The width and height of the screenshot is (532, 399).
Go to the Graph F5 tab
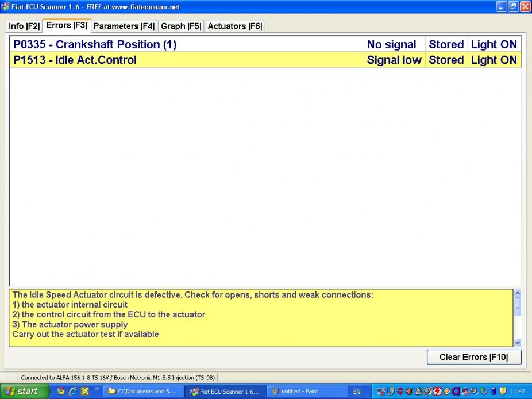(x=181, y=26)
